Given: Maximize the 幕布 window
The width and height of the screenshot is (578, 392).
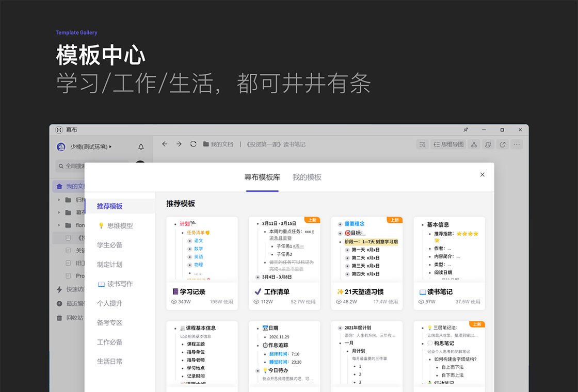Looking at the screenshot, I should click(x=502, y=129).
